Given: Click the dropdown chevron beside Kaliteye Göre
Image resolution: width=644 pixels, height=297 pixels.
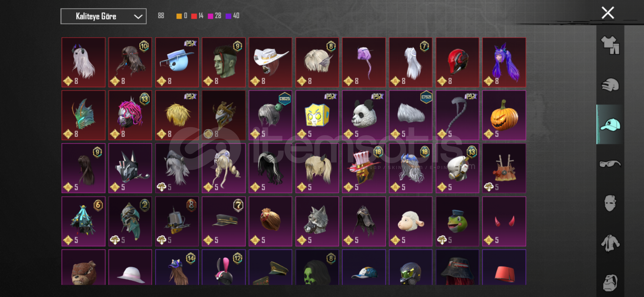Looking at the screenshot, I should coord(138,16).
